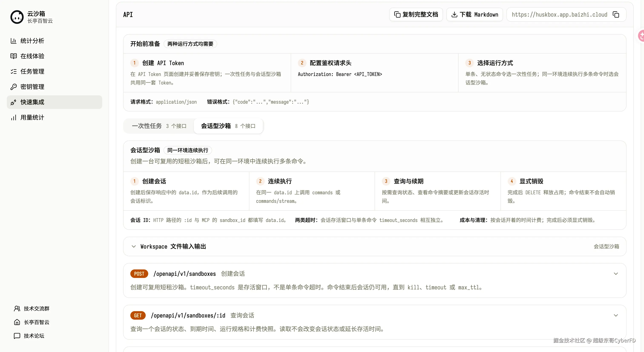
Task: Click the 在线体验 book icon
Action: [13, 56]
